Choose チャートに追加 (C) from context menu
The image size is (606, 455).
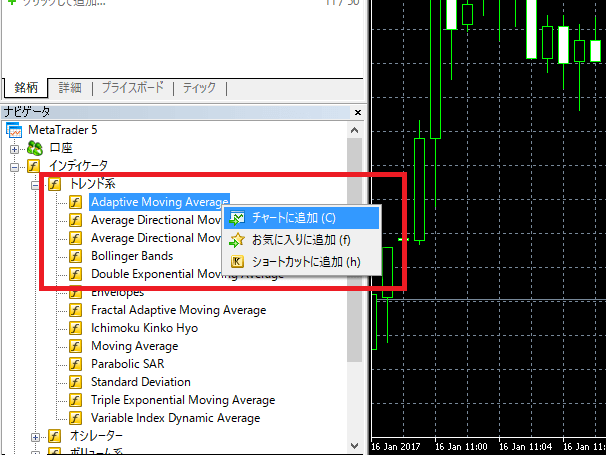301,218
